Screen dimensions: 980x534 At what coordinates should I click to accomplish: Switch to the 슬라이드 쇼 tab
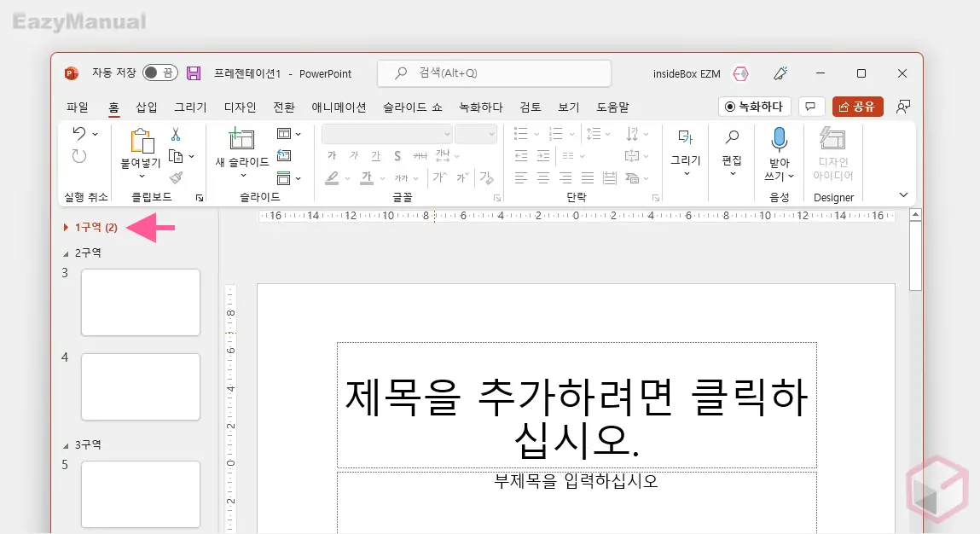pos(413,107)
